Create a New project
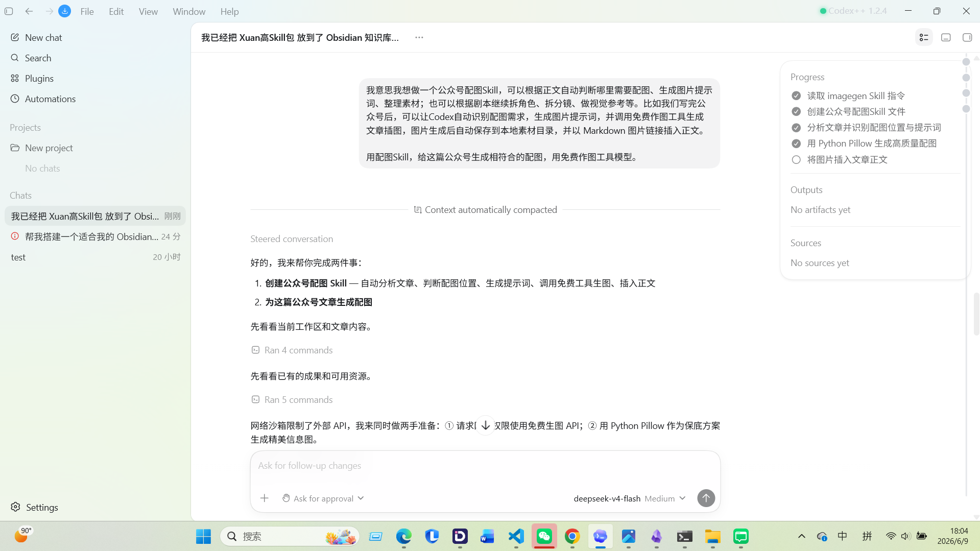This screenshot has height=551, width=980. (x=95, y=148)
